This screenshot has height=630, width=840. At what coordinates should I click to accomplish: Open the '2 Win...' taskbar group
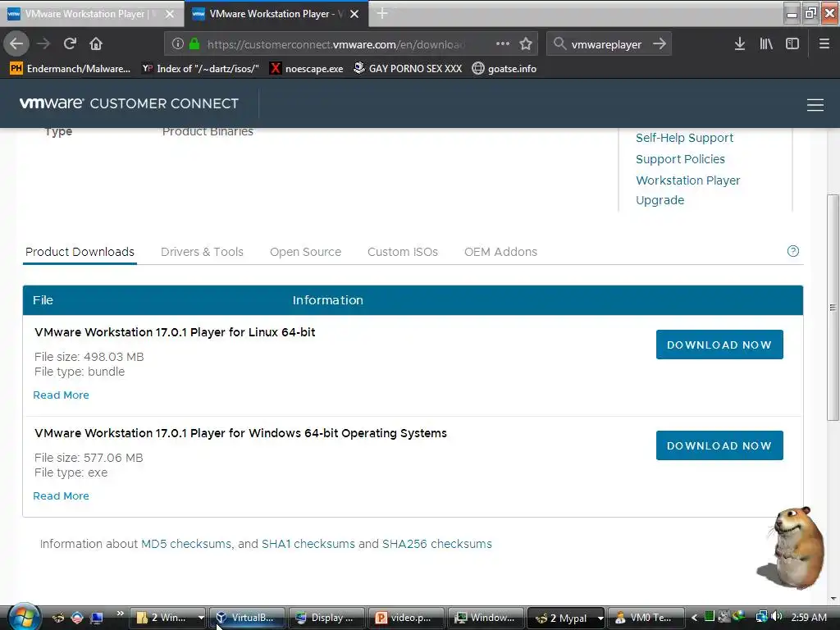point(167,618)
